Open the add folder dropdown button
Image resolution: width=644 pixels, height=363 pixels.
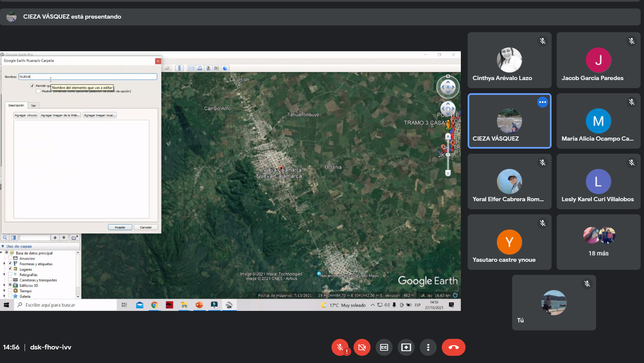74,238
